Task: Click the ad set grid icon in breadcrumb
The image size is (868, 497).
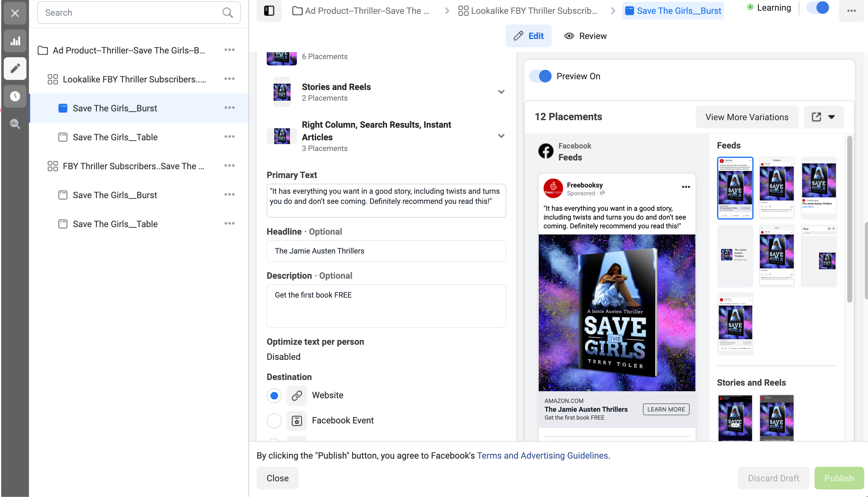Action: 463,11
